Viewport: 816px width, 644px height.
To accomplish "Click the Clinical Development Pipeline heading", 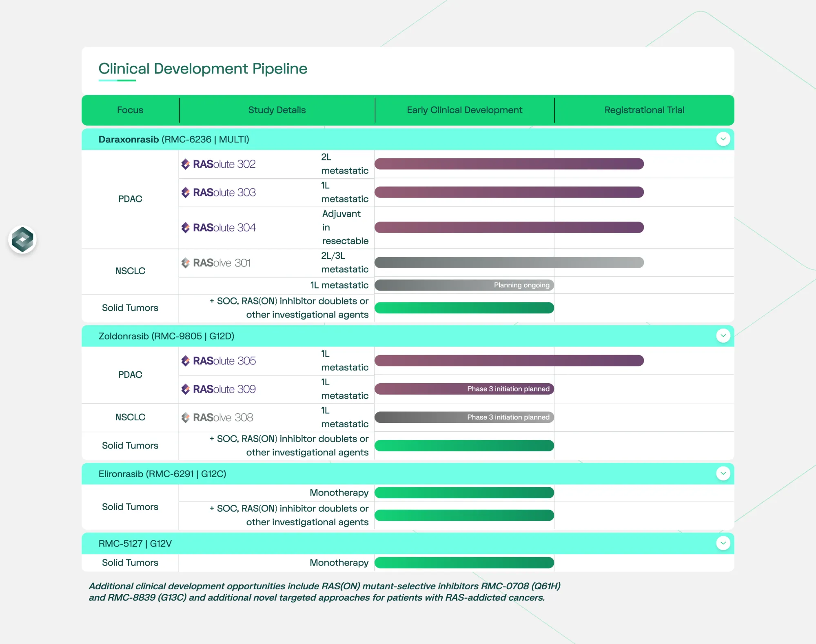I will coord(203,69).
